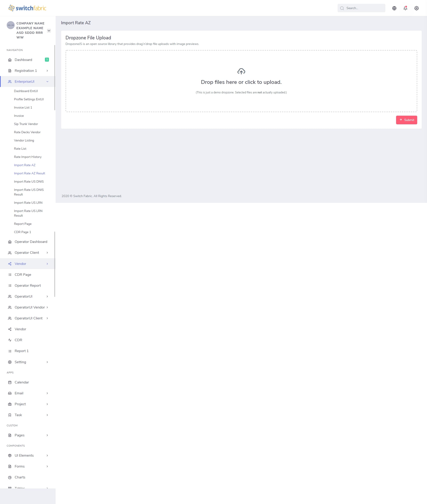Open the settings gear in header
The height and width of the screenshot is (504, 427).
pos(416,8)
